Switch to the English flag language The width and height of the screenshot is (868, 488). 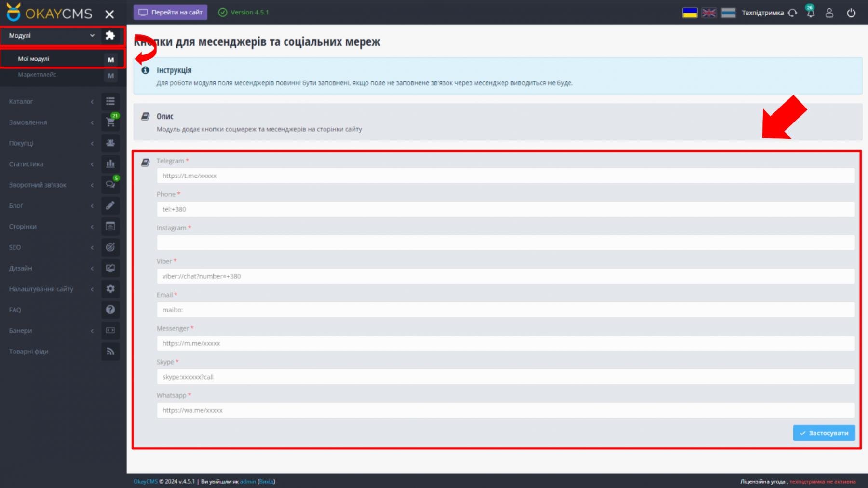[709, 13]
